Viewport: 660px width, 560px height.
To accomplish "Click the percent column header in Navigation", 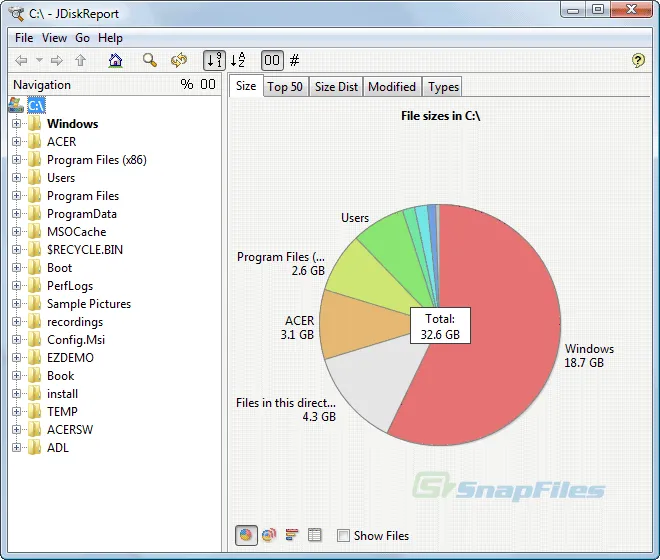I will coord(186,84).
